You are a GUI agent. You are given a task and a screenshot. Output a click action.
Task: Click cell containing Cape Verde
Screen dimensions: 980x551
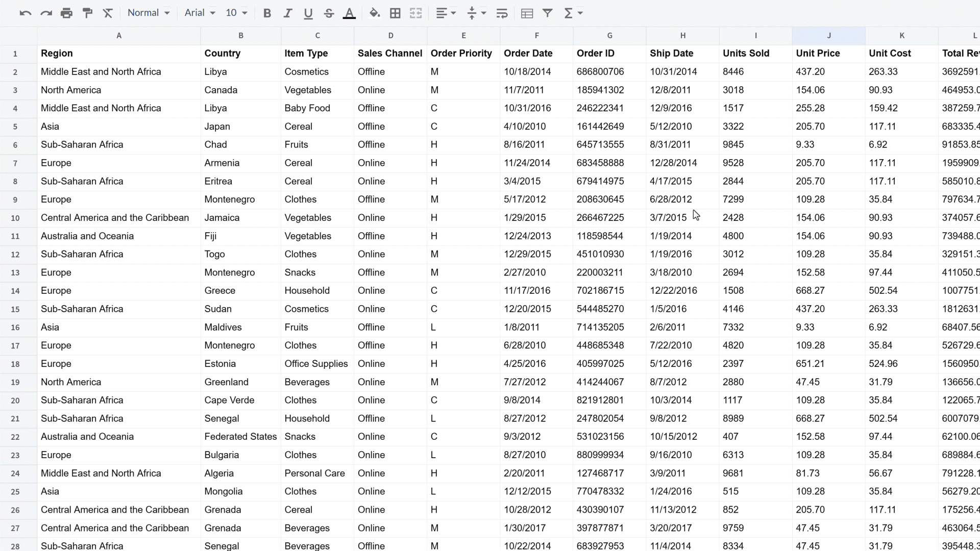tap(241, 400)
